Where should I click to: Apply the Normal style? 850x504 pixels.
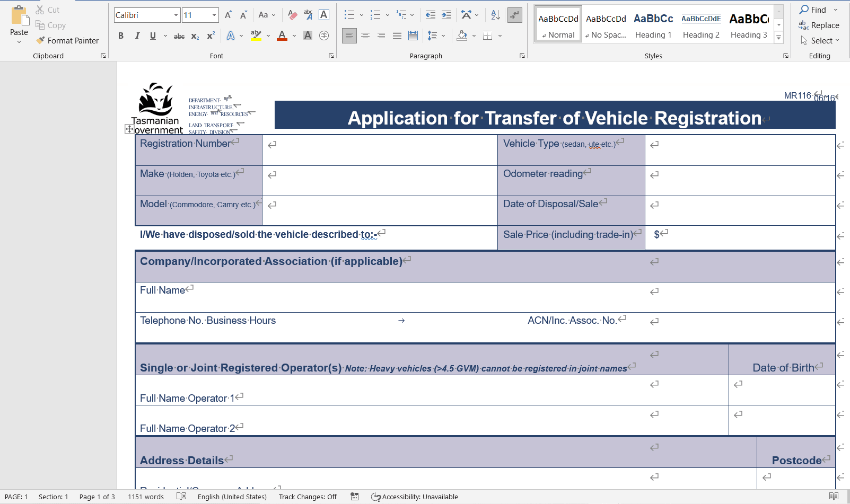tap(558, 24)
